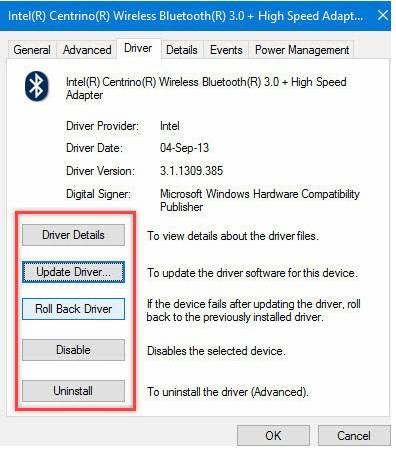The image size is (396, 451).
Task: Disable the selected device
Action: 73,350
